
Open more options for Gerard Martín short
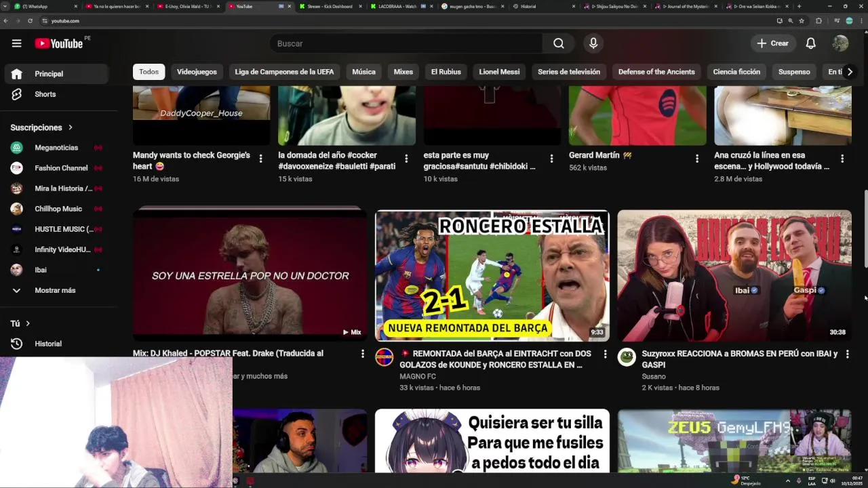click(696, 159)
